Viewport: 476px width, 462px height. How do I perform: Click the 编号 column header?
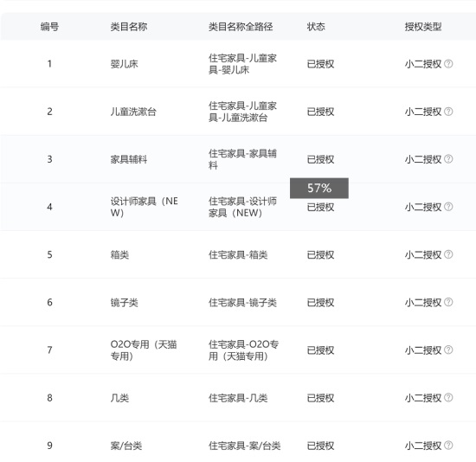pos(49,27)
